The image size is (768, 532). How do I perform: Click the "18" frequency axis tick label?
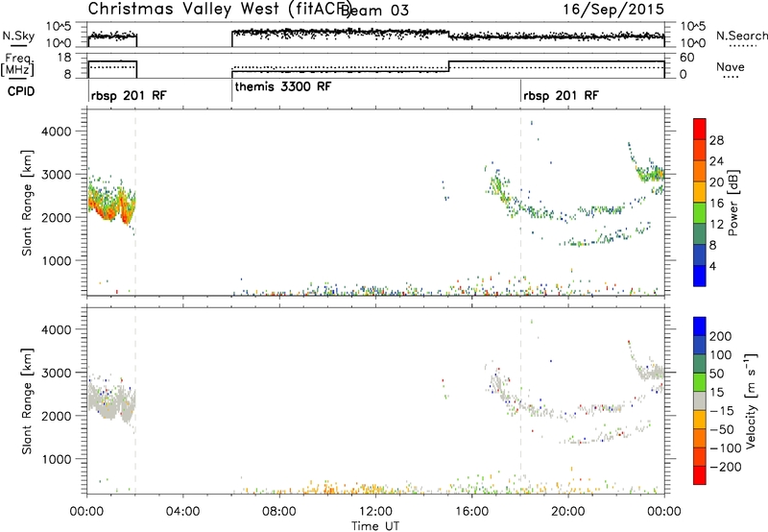pyautogui.click(x=63, y=58)
